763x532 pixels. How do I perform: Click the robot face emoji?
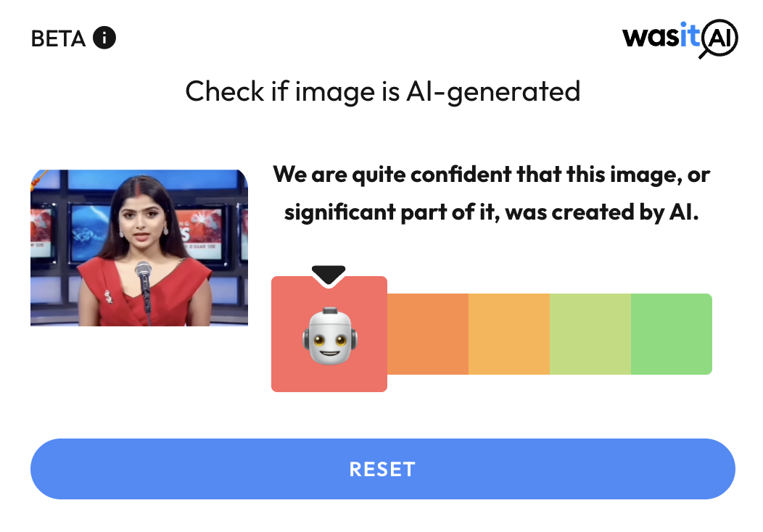click(x=329, y=336)
